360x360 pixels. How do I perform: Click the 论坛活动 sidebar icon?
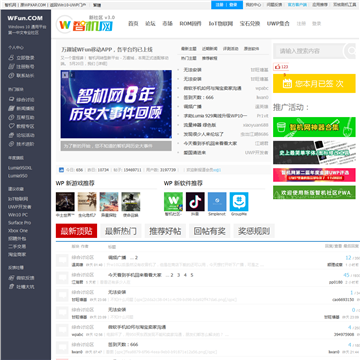[x=11, y=135]
